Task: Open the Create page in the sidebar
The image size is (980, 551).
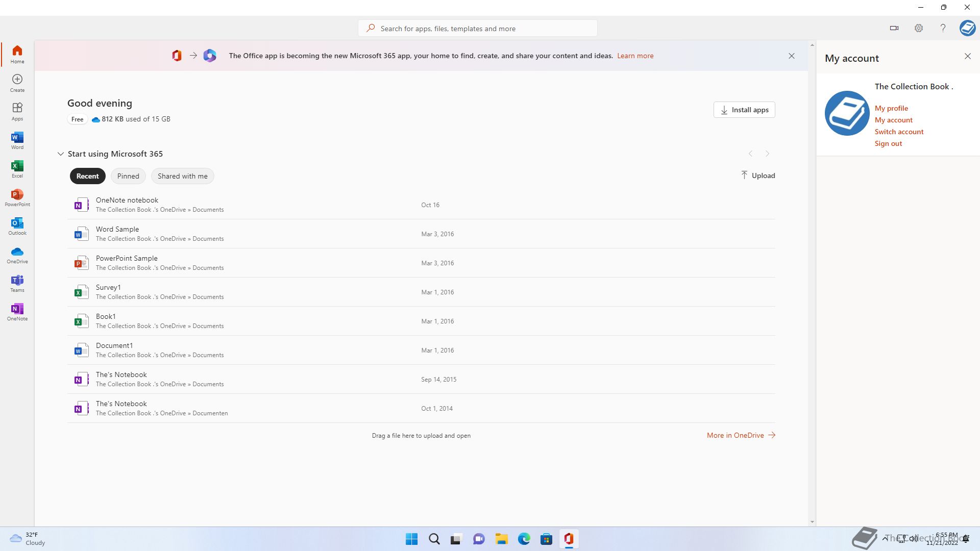Action: click(17, 83)
